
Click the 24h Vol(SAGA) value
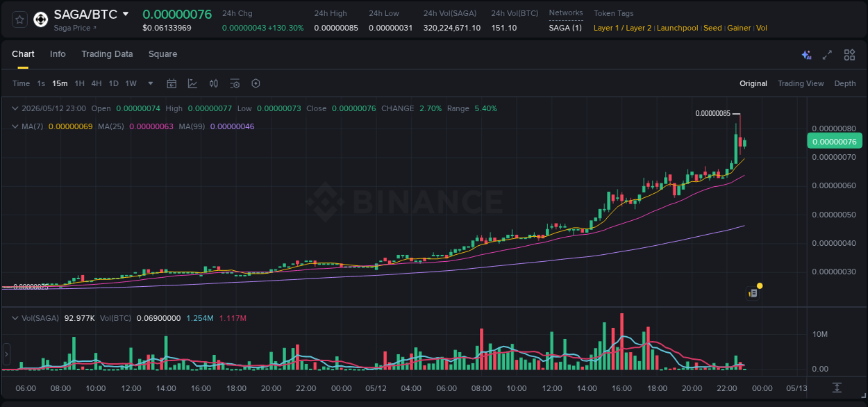[x=452, y=28]
